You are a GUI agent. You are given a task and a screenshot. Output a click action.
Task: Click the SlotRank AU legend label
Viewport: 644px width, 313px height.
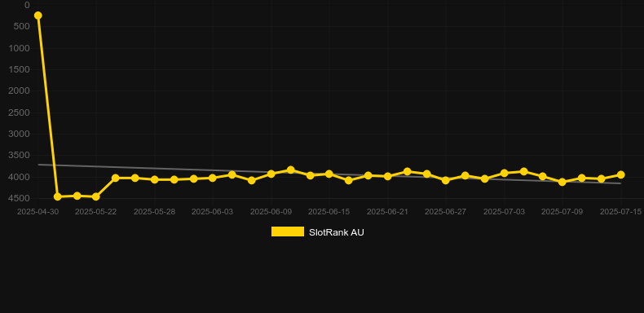[337, 232]
